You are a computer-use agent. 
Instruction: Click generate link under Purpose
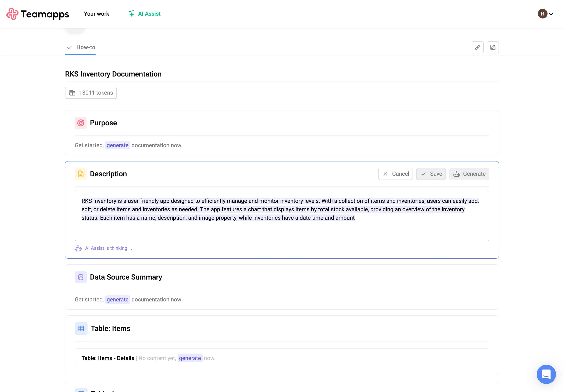(x=117, y=145)
